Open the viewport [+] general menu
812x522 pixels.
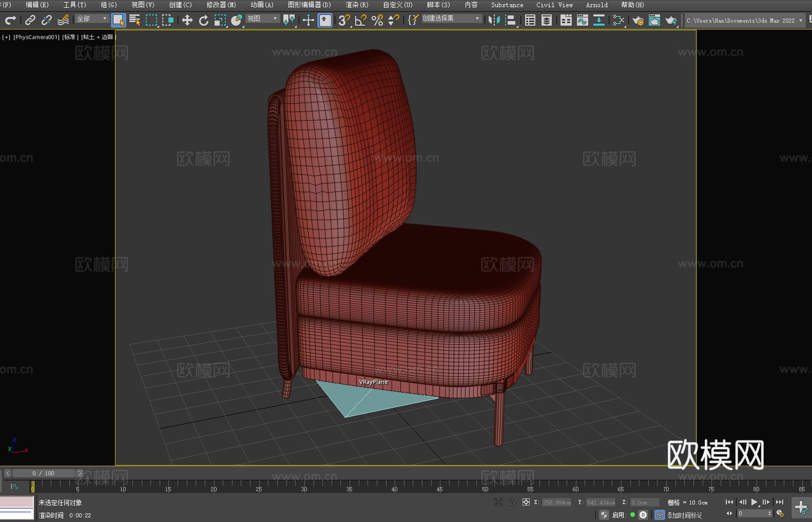(6, 37)
